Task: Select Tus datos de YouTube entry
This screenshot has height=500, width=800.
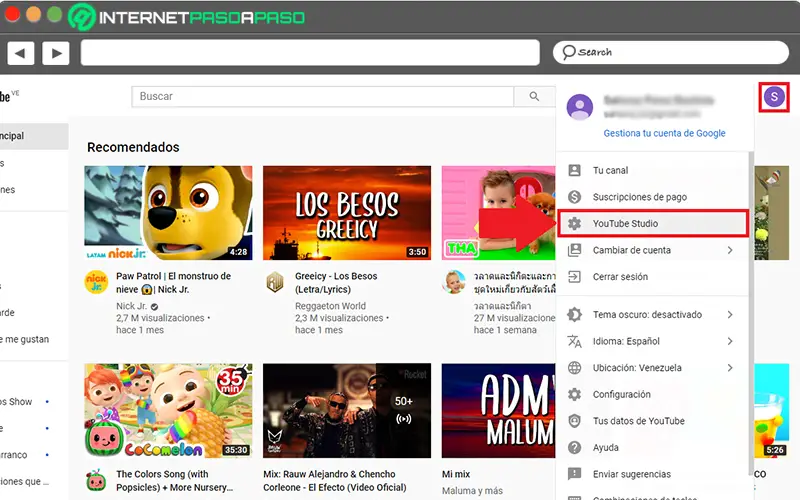Action: click(x=652, y=420)
